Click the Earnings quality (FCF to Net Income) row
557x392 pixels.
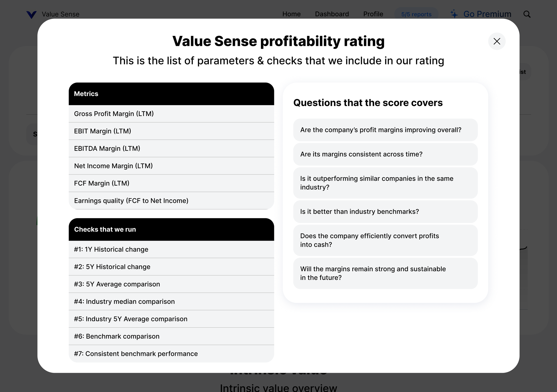[171, 200]
